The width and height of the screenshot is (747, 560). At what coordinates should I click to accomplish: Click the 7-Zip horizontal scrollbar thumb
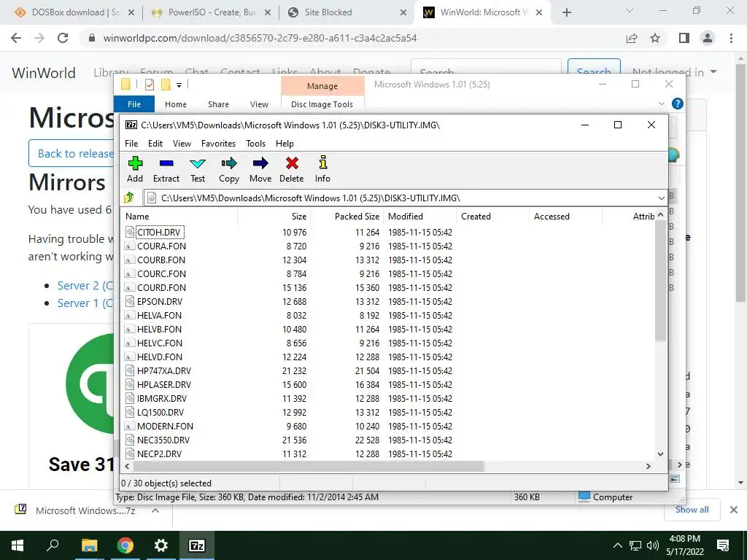pos(309,466)
